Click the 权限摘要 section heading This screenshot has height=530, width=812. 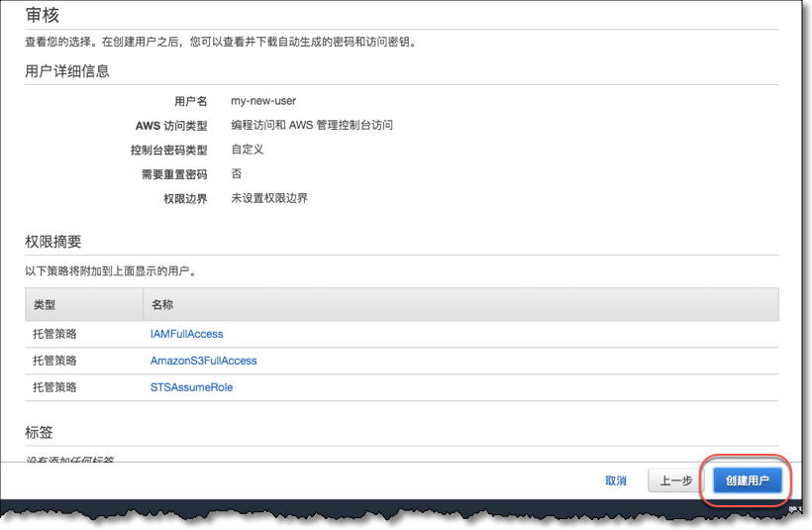pyautogui.click(x=53, y=242)
